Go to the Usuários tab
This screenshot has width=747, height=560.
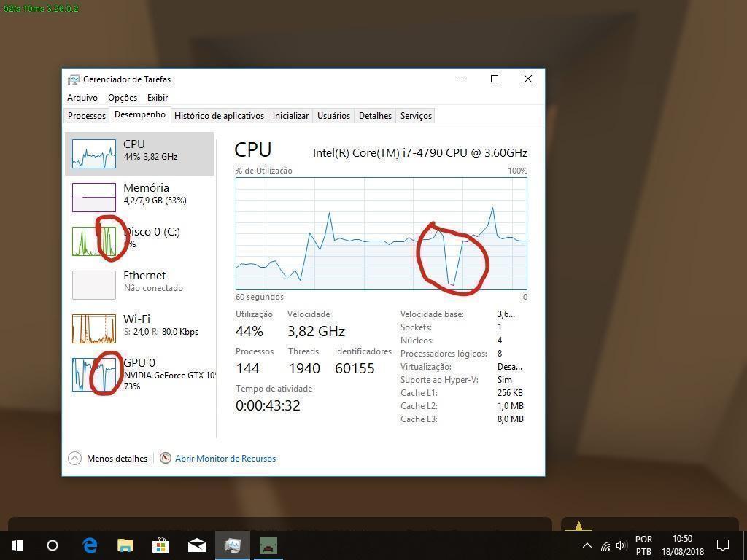point(333,116)
